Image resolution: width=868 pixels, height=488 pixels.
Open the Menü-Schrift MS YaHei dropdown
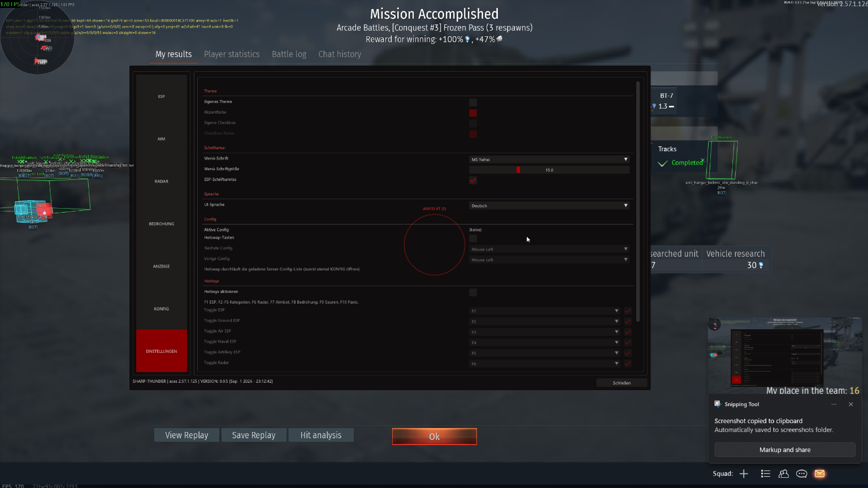coord(549,159)
